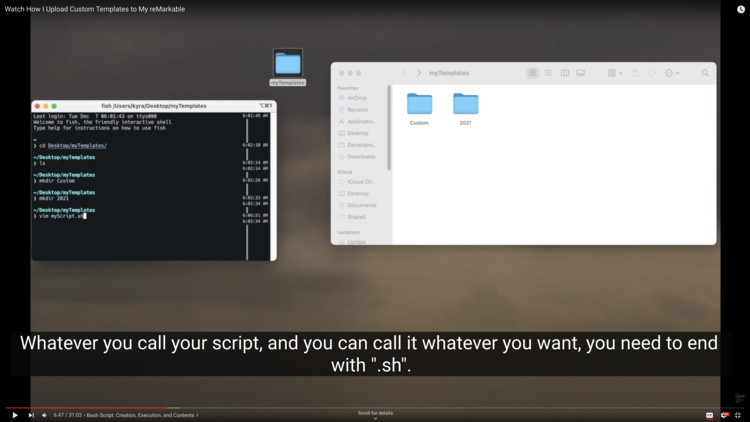
Task: Select iCloud Drive in Finder sidebar
Action: click(x=362, y=182)
